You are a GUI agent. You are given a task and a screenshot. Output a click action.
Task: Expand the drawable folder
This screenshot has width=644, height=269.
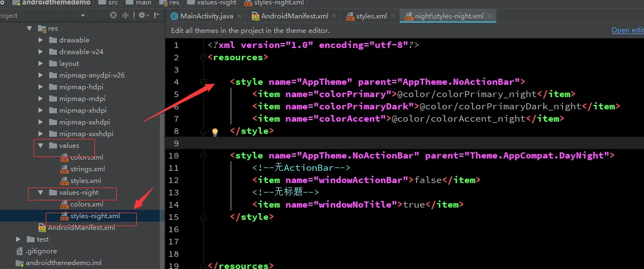(x=41, y=40)
